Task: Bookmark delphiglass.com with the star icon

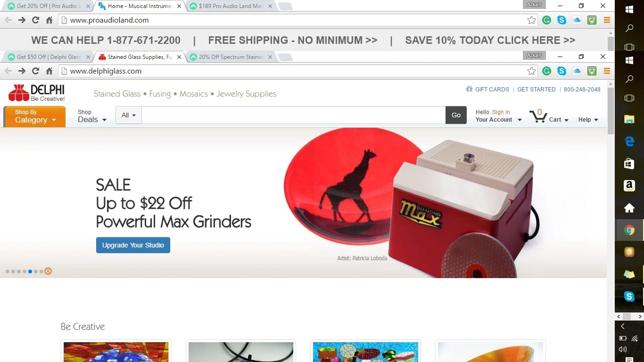Action: (x=531, y=71)
